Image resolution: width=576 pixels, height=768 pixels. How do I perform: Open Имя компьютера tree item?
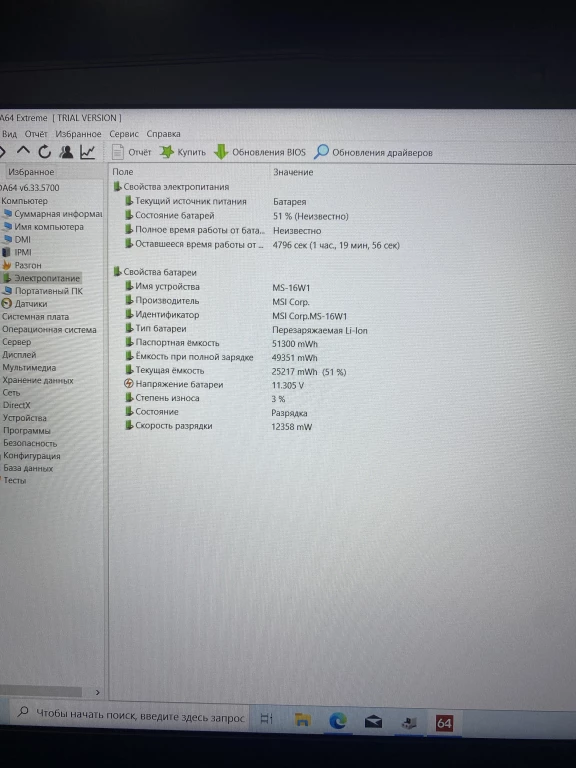[x=44, y=227]
